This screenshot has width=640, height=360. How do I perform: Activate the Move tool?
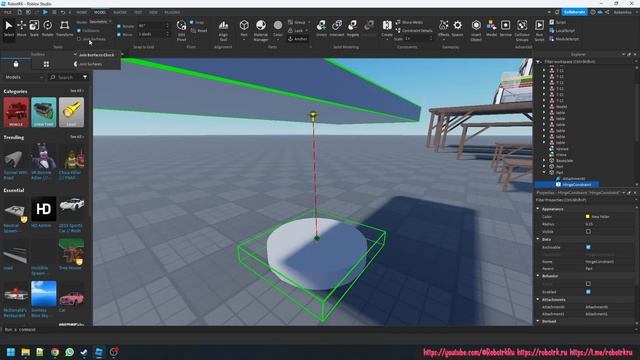(22, 29)
